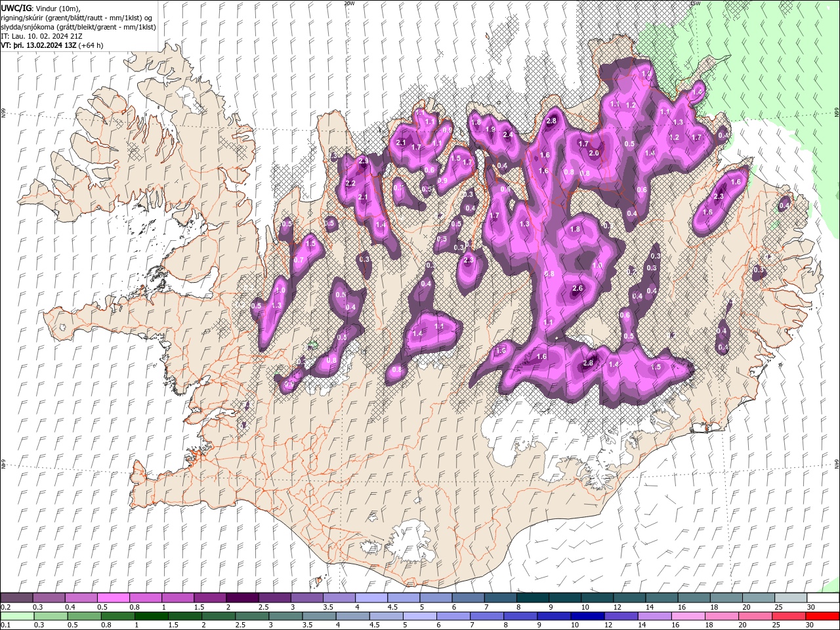Click the 2.6 precipitation value on the map
Viewport: 840px width, 630px height.
(577, 289)
